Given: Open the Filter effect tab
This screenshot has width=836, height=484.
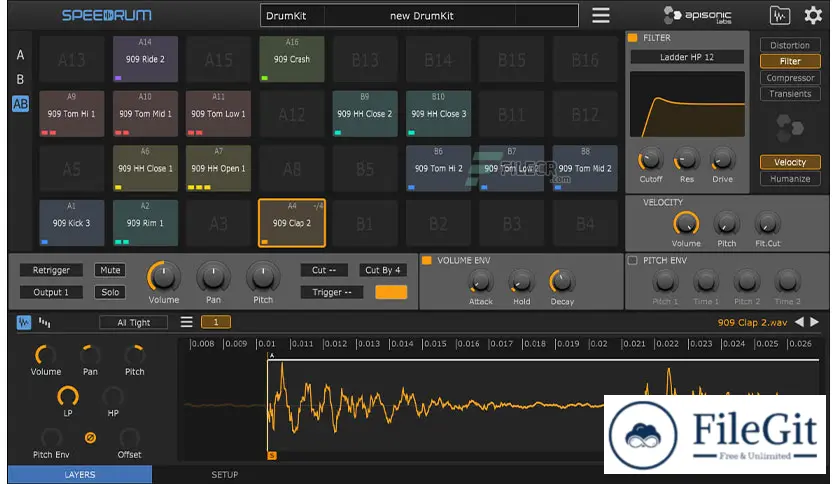Looking at the screenshot, I should point(790,61).
